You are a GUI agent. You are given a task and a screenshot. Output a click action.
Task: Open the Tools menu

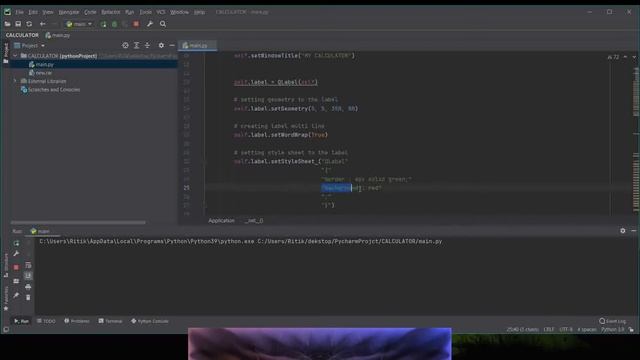pyautogui.click(x=145, y=12)
